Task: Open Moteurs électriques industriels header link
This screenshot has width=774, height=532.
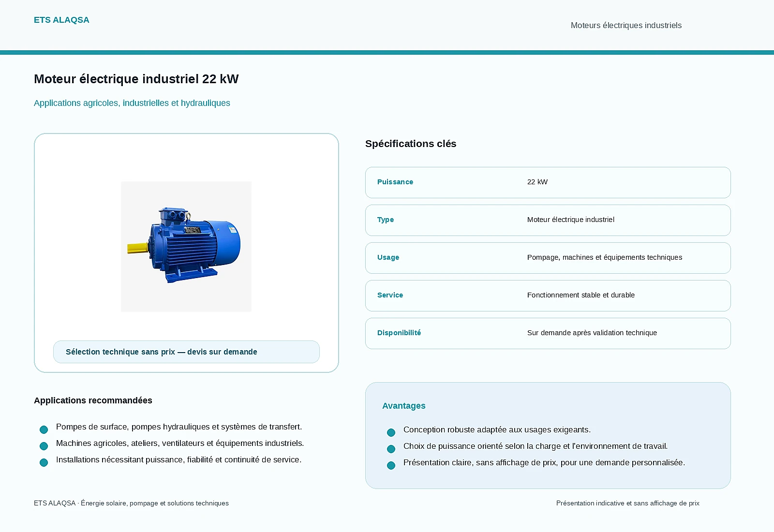Action: [626, 25]
